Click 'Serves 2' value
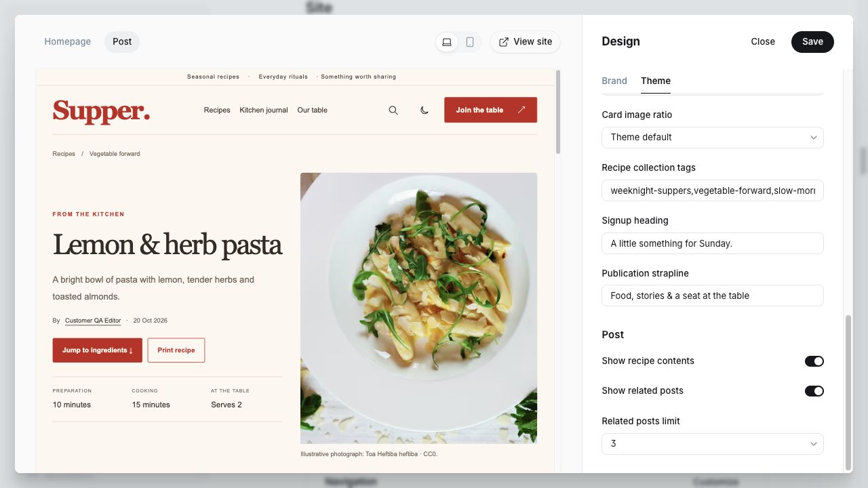Viewport: 868px width, 488px height. (226, 405)
